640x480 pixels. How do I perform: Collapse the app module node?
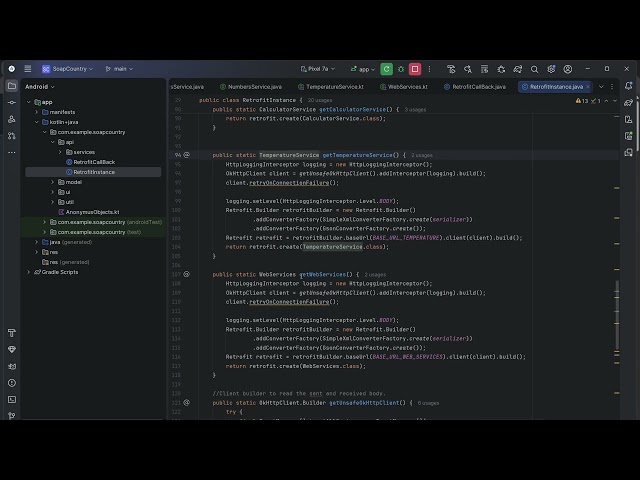(x=29, y=102)
